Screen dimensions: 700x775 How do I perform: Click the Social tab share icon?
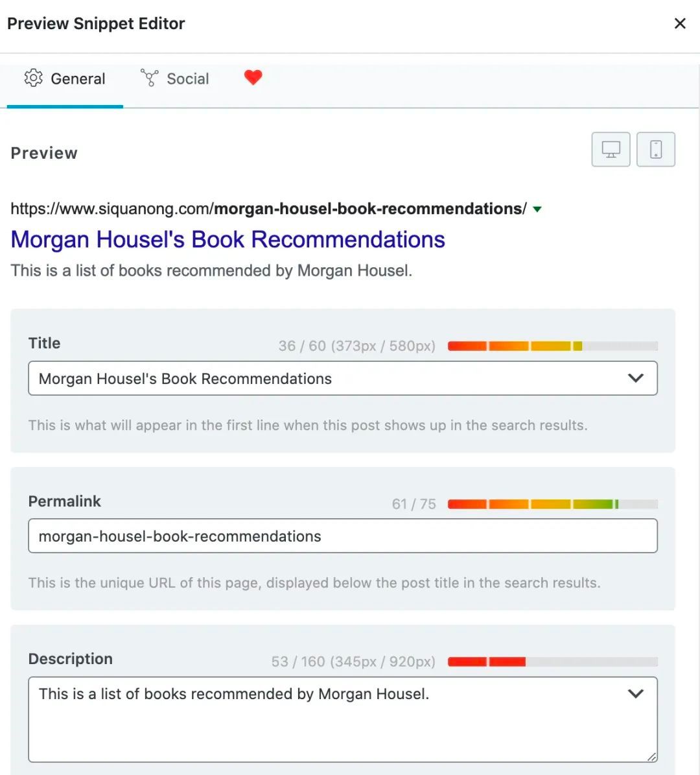pos(149,78)
